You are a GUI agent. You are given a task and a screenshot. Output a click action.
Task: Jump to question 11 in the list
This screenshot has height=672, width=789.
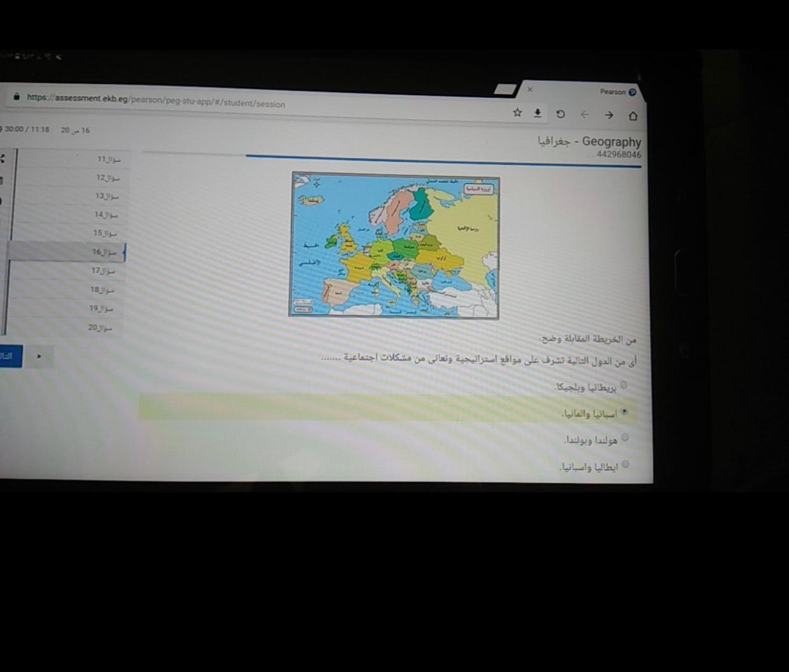coord(108,159)
